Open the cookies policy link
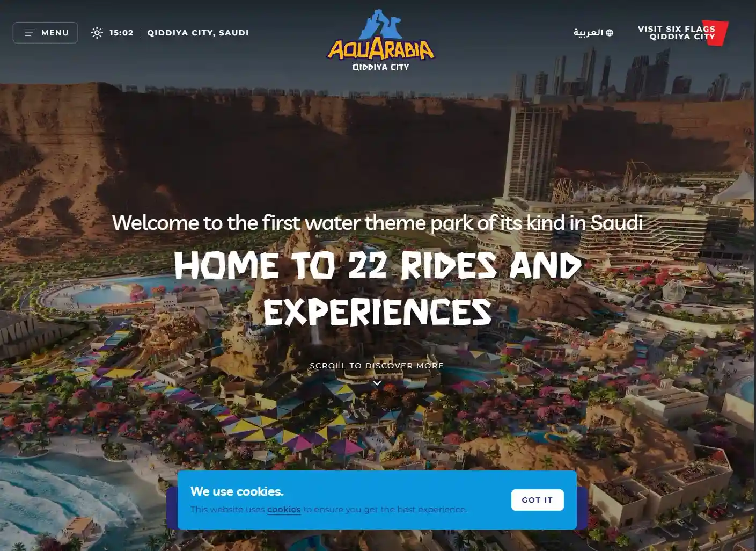Viewport: 756px width, 551px height. point(284,510)
